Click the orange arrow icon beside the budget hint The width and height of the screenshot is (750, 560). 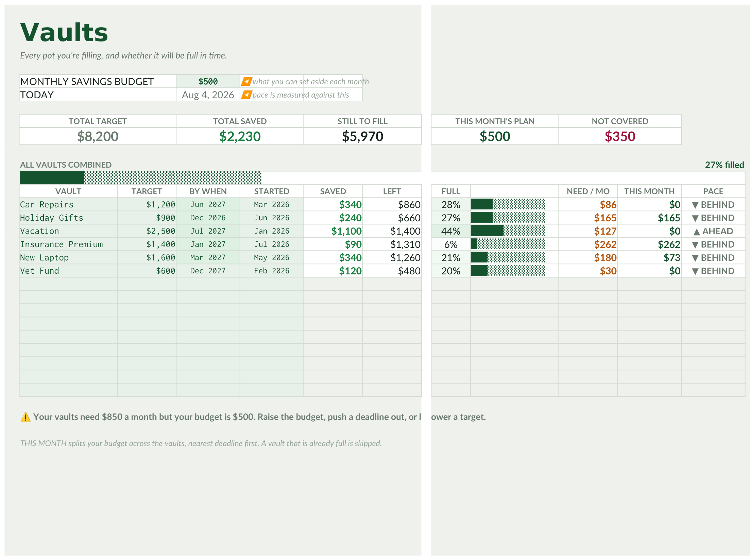click(246, 82)
